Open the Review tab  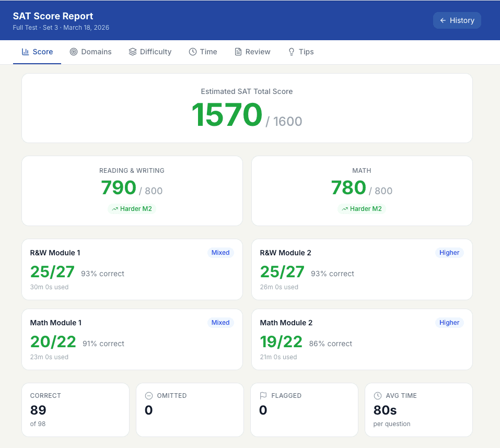(x=252, y=52)
